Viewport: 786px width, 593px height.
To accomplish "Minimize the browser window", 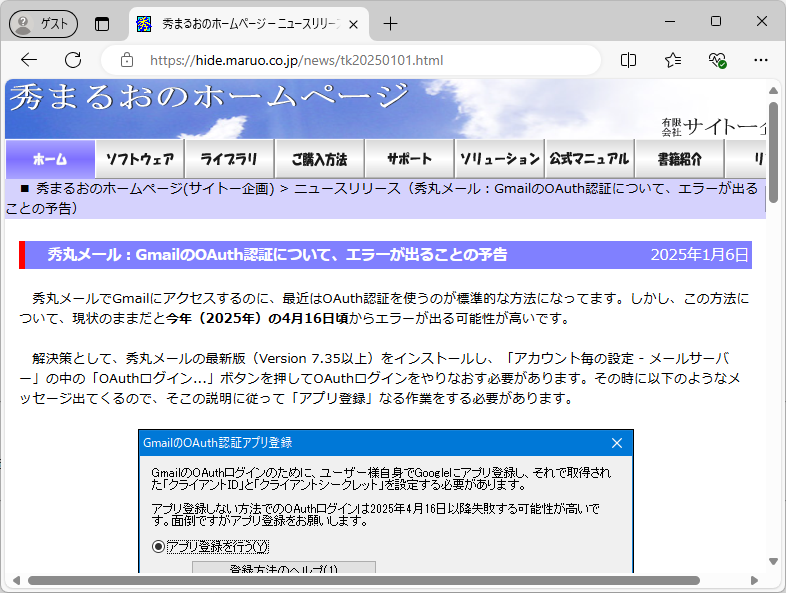I will [670, 22].
